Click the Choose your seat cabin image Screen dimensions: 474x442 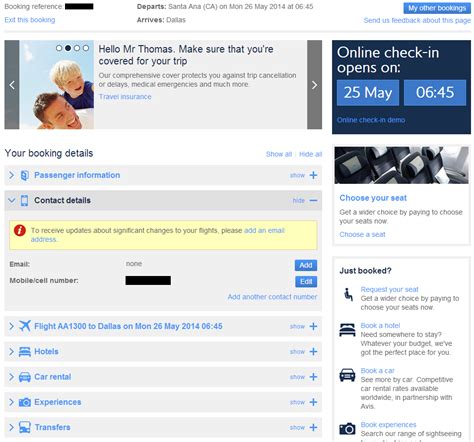point(401,165)
